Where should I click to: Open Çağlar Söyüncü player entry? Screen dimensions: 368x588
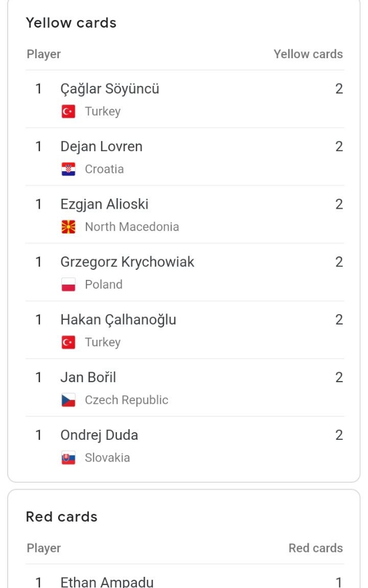pos(110,89)
